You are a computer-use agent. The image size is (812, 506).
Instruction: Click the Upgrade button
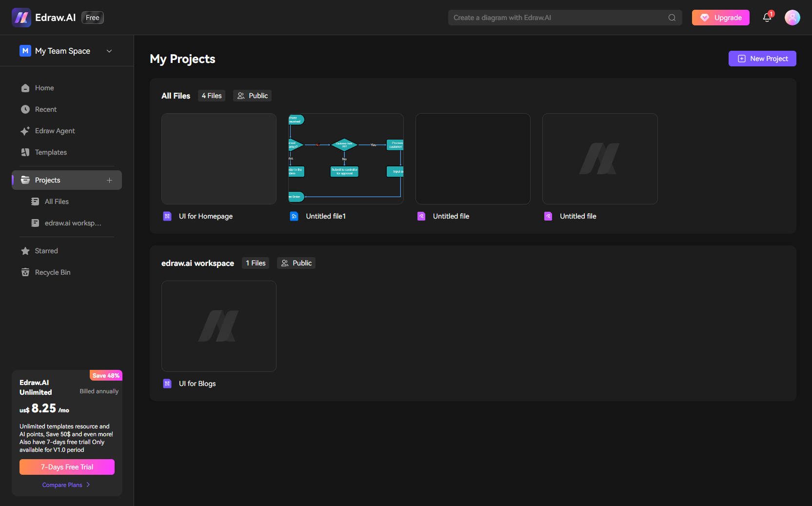click(x=720, y=17)
